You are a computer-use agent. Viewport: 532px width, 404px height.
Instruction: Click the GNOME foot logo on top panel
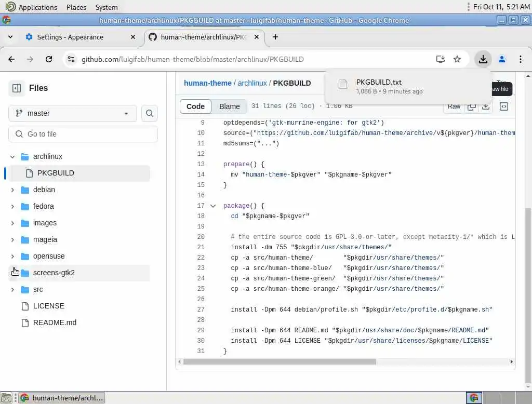tap(10, 6)
